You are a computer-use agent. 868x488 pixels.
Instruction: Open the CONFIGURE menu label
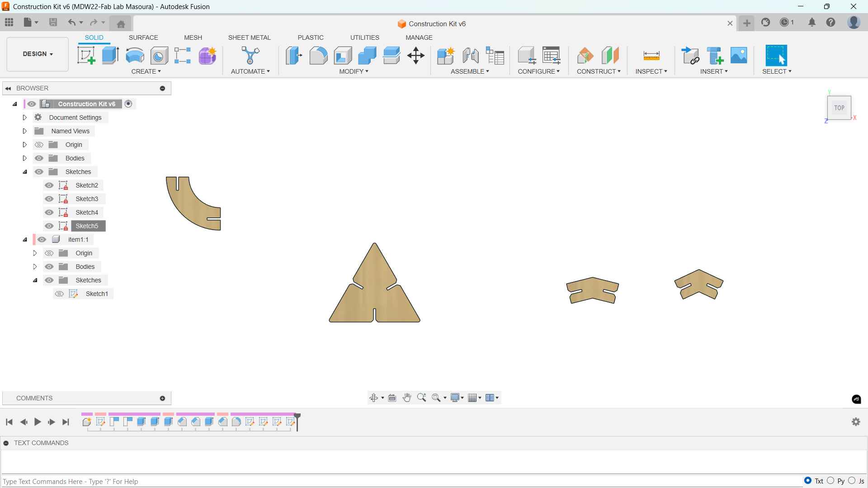539,71
